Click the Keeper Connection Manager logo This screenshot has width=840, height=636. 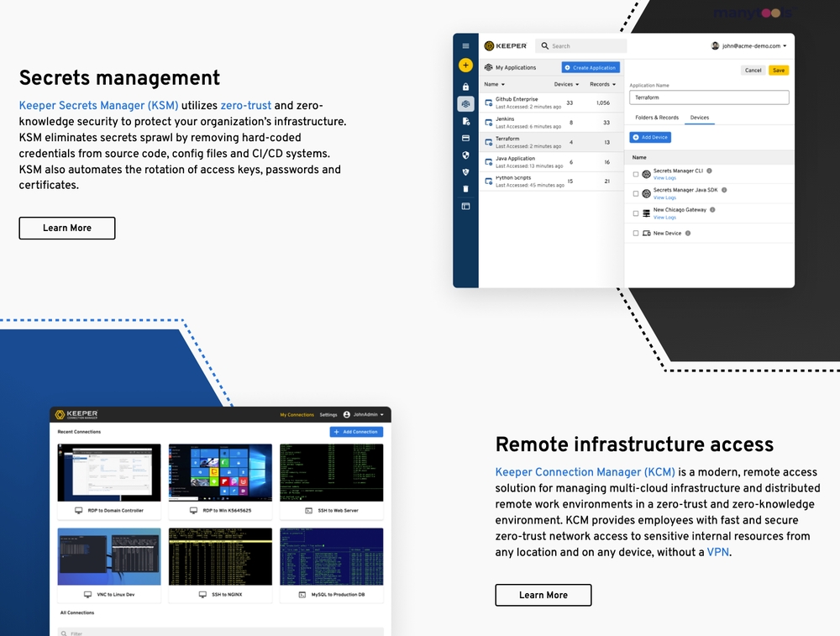point(76,415)
